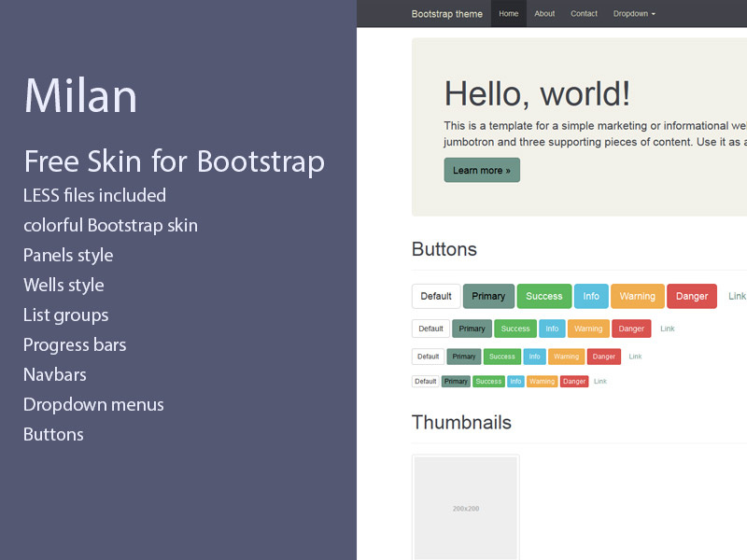Viewport: 747px width, 560px height.
Task: Click the Thumbnails section heading
Action: (461, 423)
